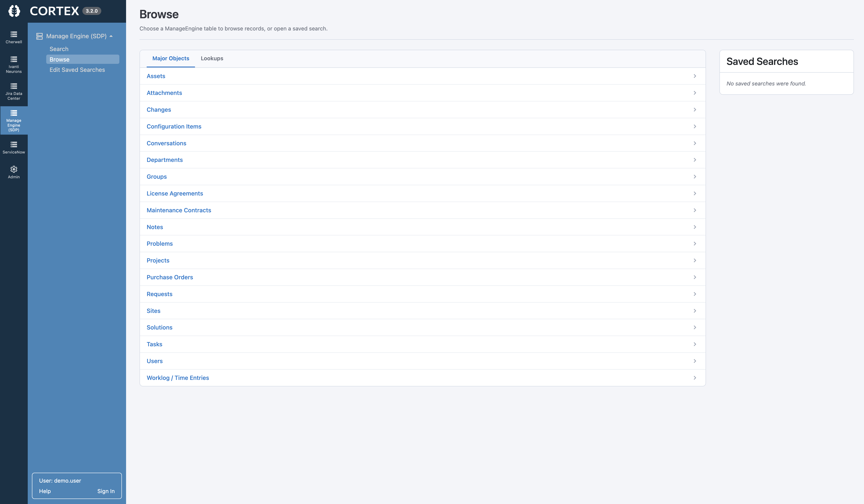Click the Requests row chevron
The height and width of the screenshot is (504, 864).
click(x=695, y=294)
